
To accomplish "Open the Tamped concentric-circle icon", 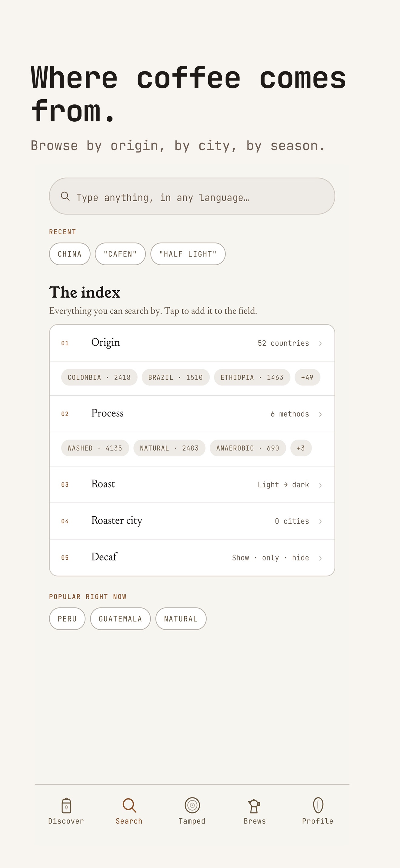I will click(192, 805).
